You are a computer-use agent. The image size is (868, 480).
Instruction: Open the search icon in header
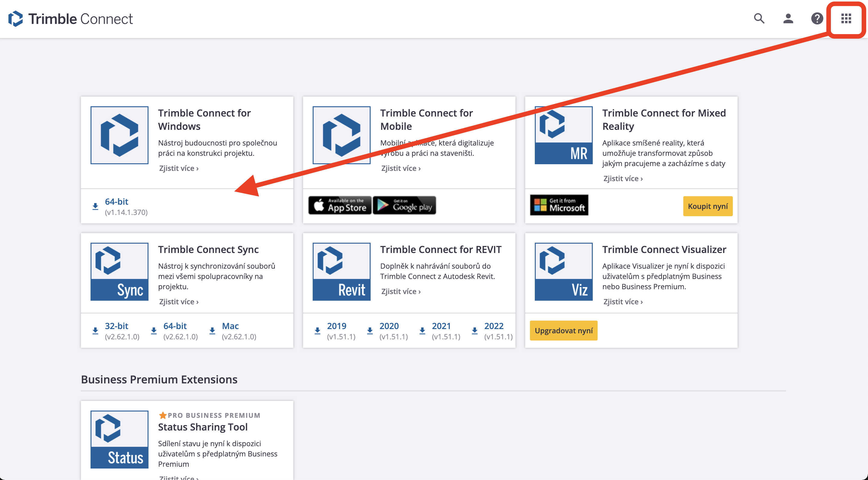coord(759,18)
